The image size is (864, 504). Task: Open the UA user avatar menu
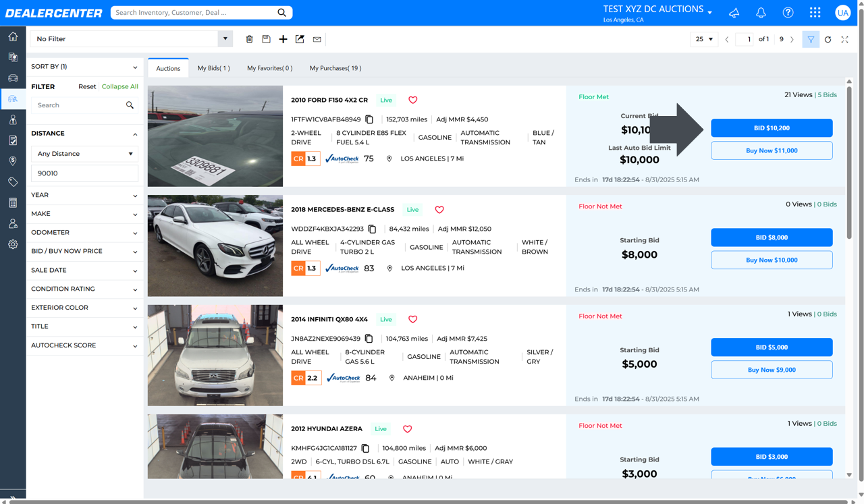[842, 13]
